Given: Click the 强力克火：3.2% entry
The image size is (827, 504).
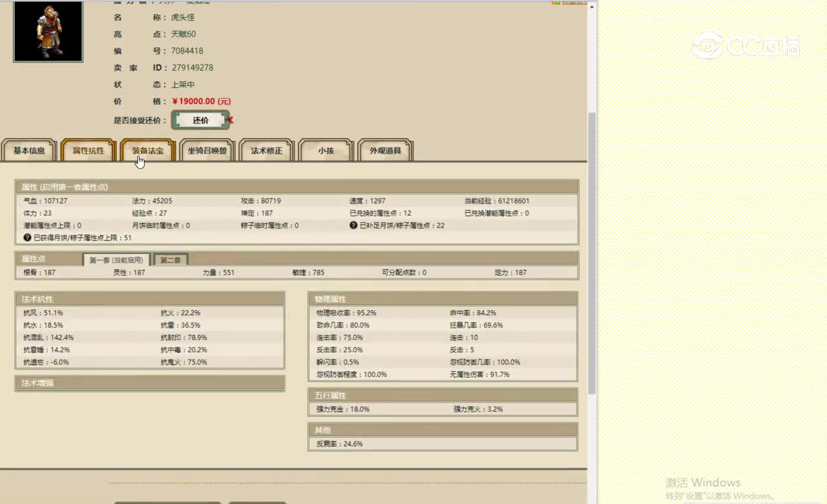Looking at the screenshot, I should [478, 410].
